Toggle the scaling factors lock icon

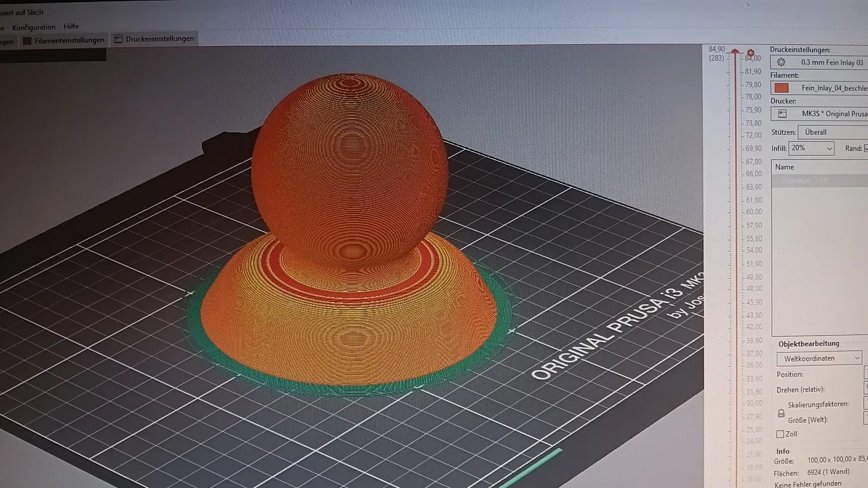[781, 413]
